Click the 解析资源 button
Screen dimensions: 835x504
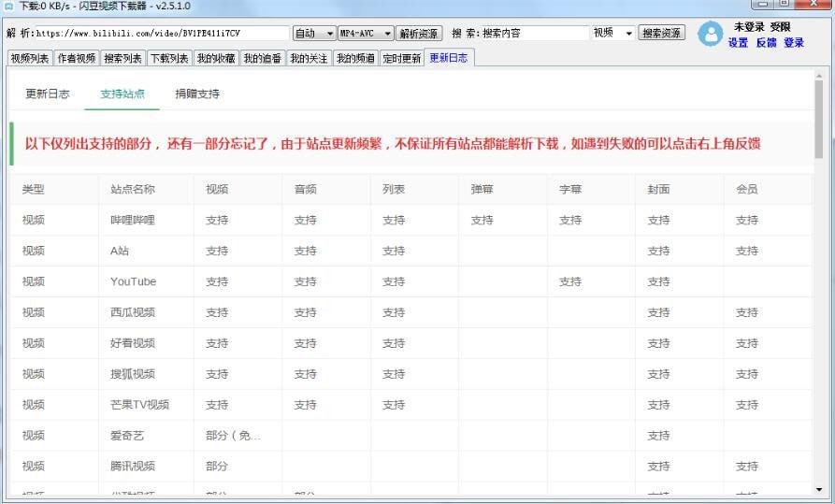pyautogui.click(x=419, y=33)
